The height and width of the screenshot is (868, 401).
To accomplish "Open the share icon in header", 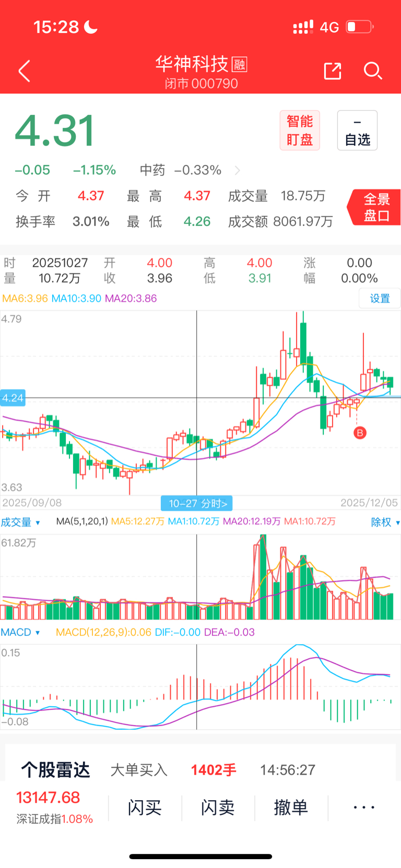I will pyautogui.click(x=333, y=70).
